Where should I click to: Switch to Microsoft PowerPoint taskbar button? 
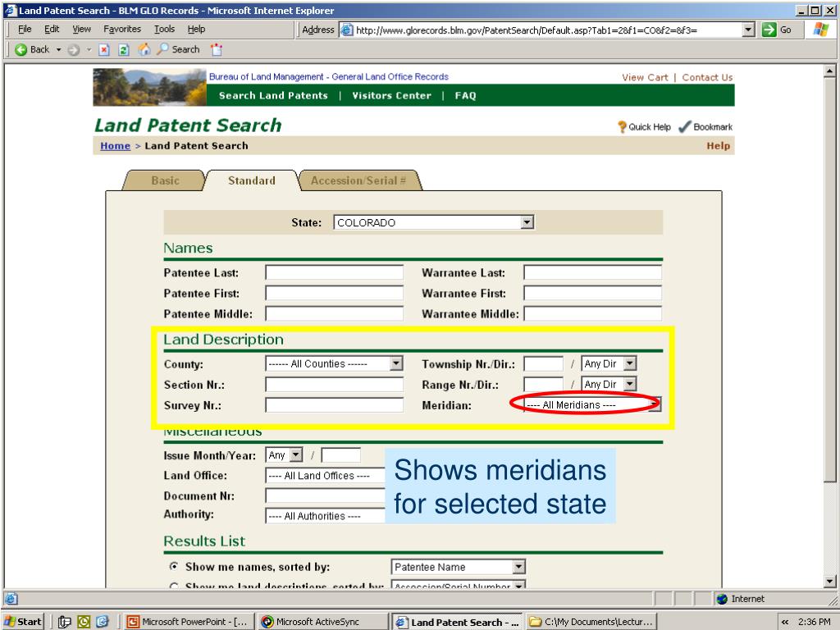tap(188, 622)
